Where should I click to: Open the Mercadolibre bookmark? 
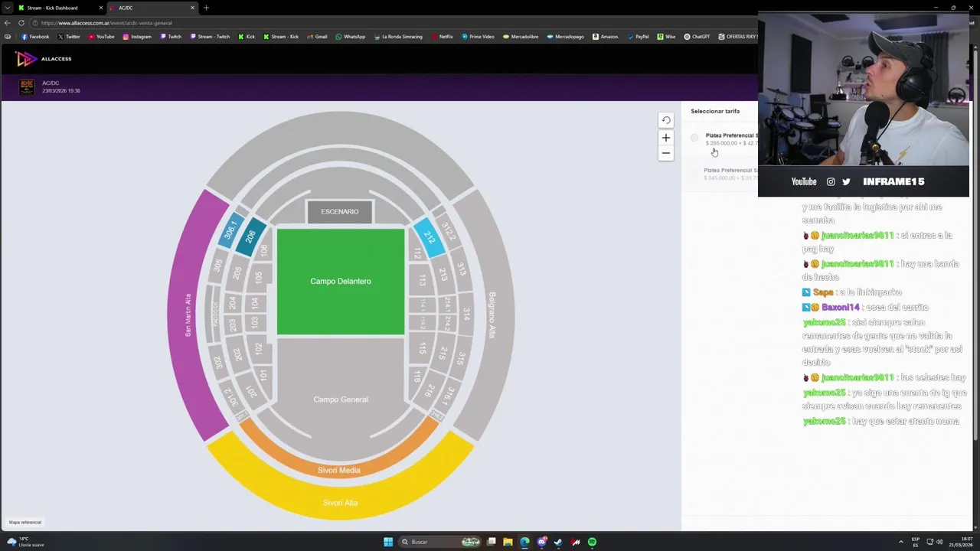click(521, 37)
